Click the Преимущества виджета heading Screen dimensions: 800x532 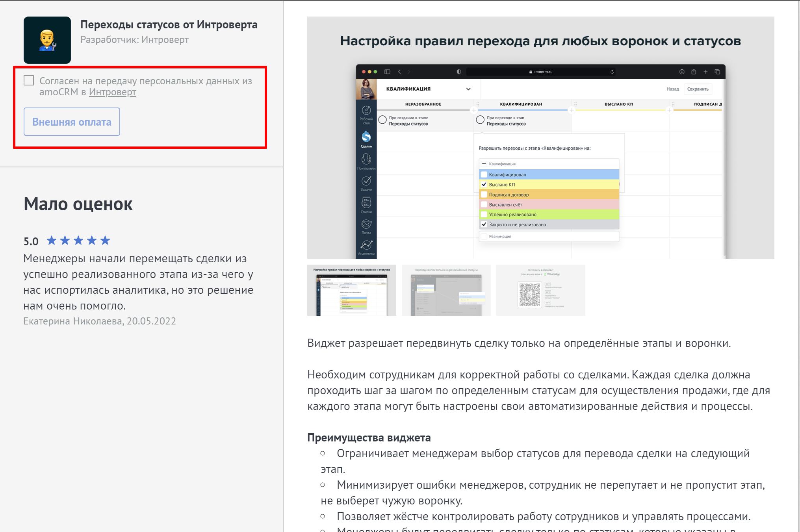369,437
